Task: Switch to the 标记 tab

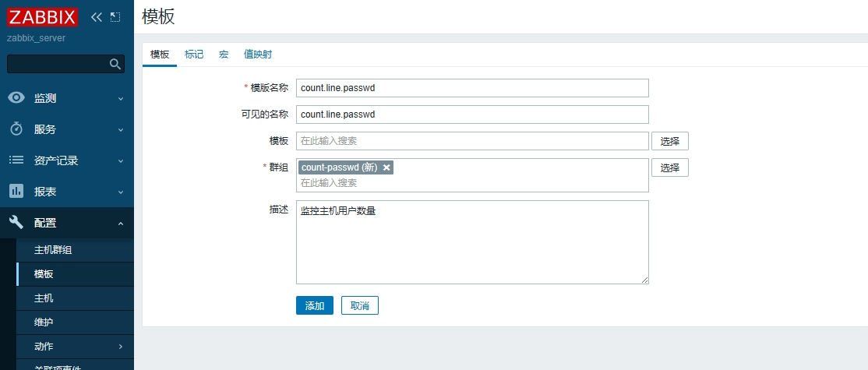Action: [194, 55]
